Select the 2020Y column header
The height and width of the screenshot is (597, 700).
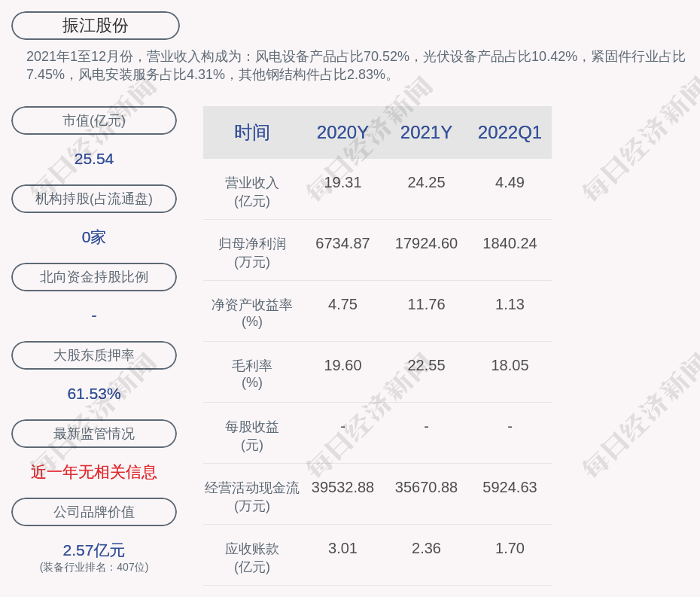(x=342, y=132)
